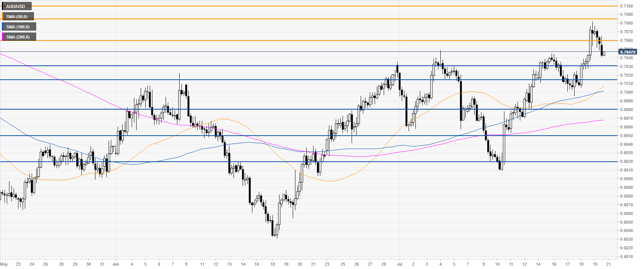Click the Jul label on date axis
This screenshot has height=269, width=644.
[400, 264]
